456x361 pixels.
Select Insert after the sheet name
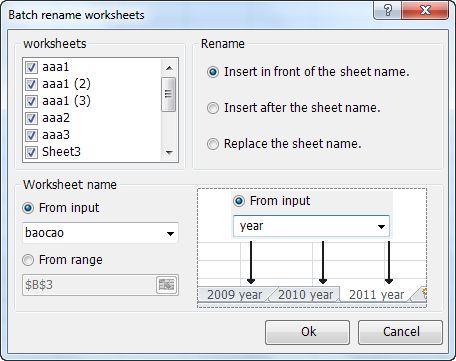tap(213, 108)
